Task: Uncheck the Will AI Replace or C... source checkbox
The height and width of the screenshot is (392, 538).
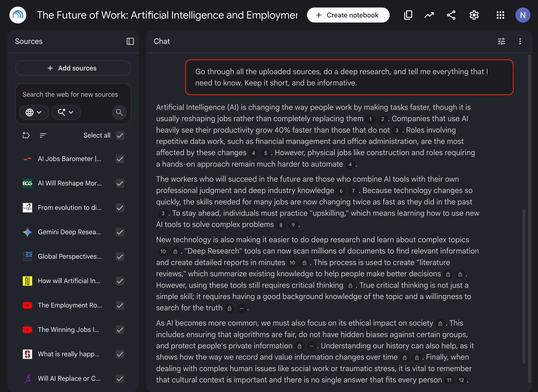Action: (x=120, y=378)
